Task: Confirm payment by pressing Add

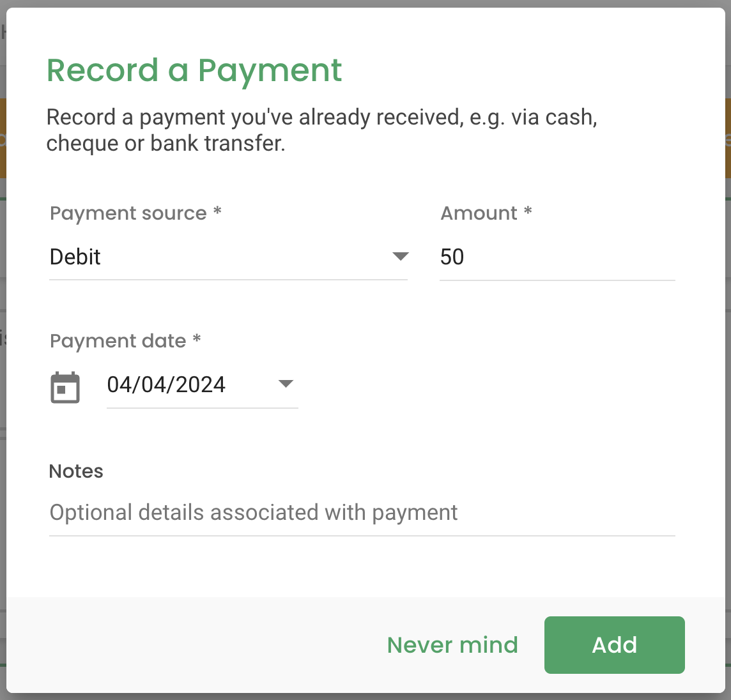Action: click(x=613, y=644)
